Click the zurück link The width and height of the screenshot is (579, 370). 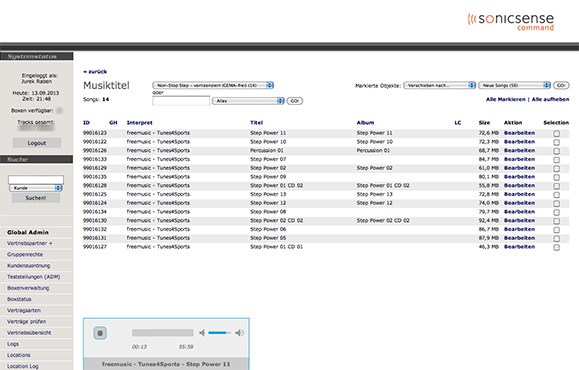point(95,72)
